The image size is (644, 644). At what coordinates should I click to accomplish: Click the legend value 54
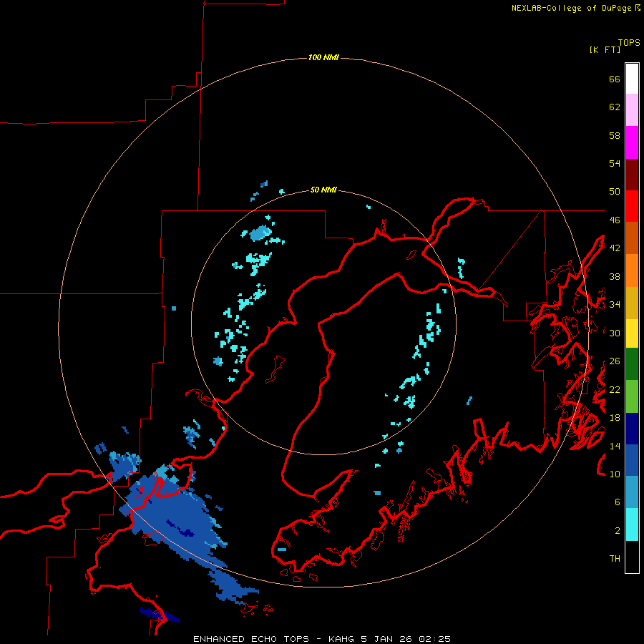click(x=615, y=163)
